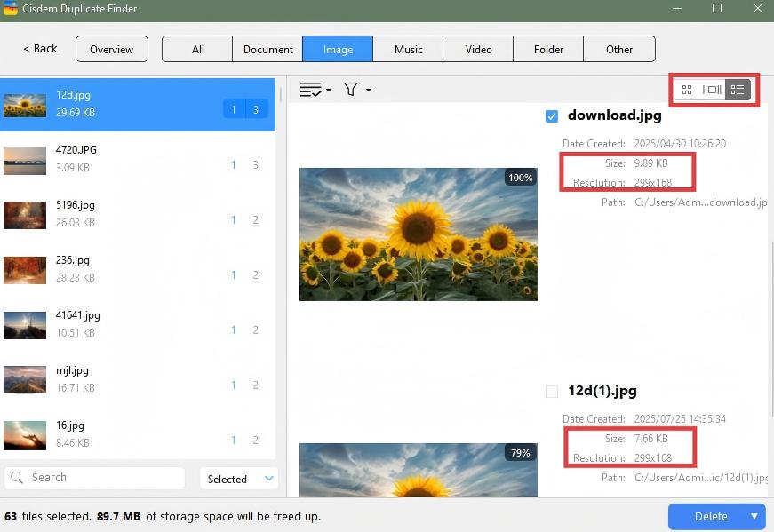Switch to the Music tab

[x=407, y=49]
